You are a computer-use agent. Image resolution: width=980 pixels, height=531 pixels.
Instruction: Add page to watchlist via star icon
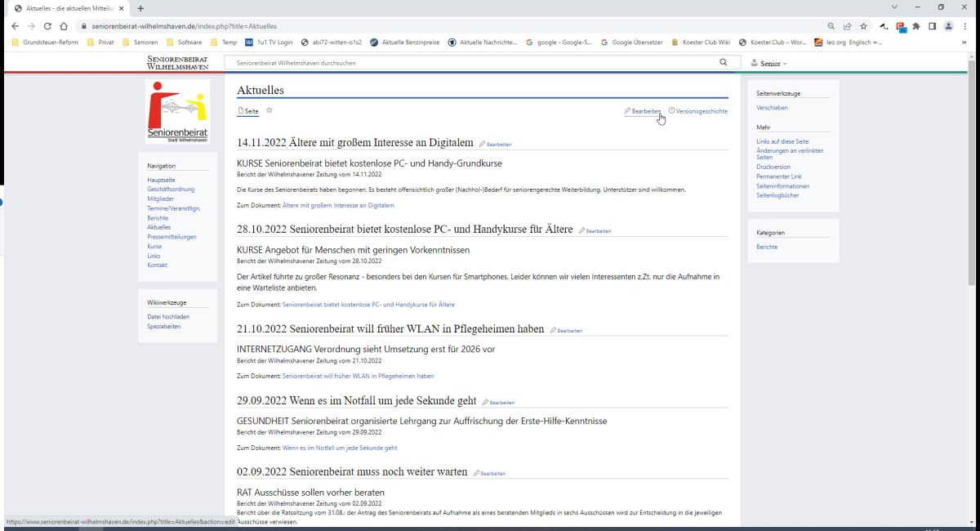point(269,110)
